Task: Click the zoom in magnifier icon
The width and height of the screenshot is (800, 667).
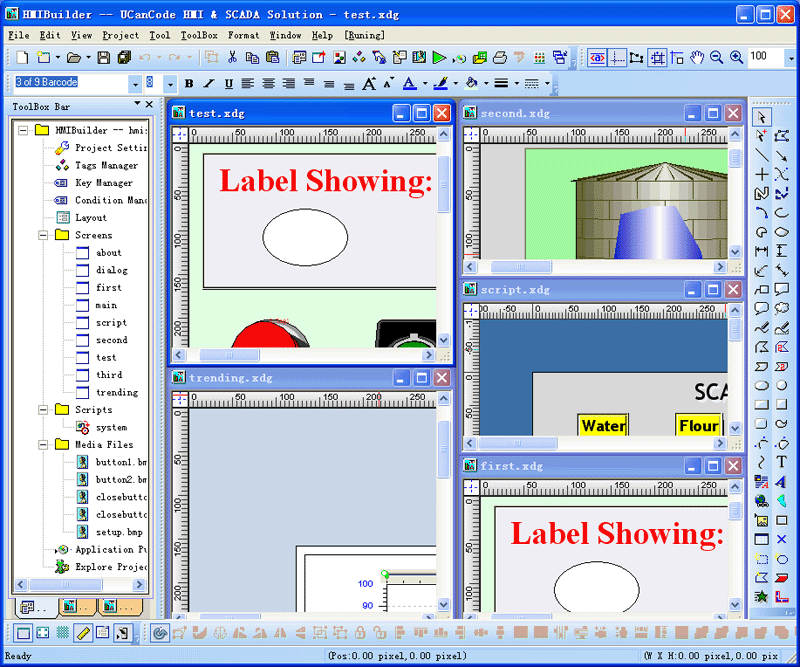Action: coord(736,58)
